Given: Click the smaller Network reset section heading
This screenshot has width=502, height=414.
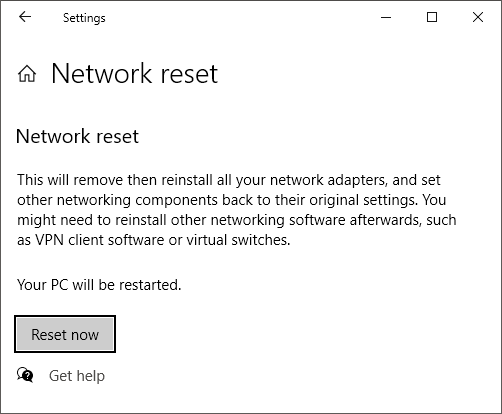Looking at the screenshot, I should tap(77, 136).
